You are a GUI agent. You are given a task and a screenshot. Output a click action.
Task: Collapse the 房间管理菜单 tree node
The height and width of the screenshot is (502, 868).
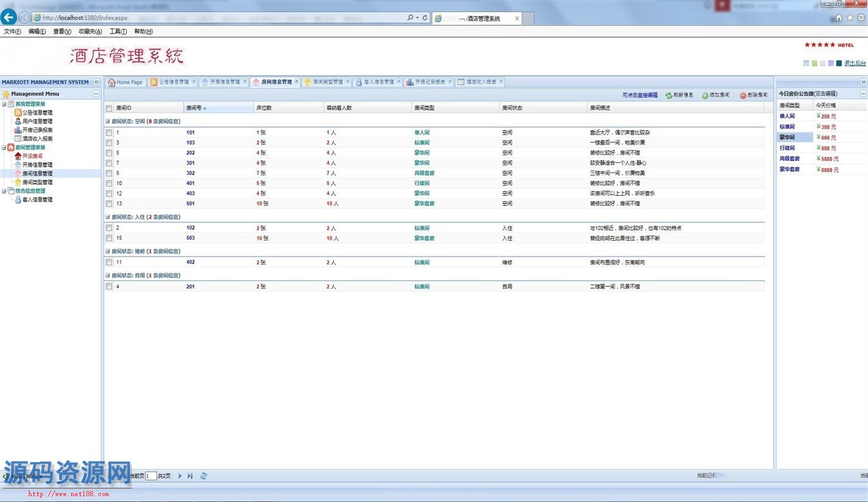pyautogui.click(x=3, y=147)
